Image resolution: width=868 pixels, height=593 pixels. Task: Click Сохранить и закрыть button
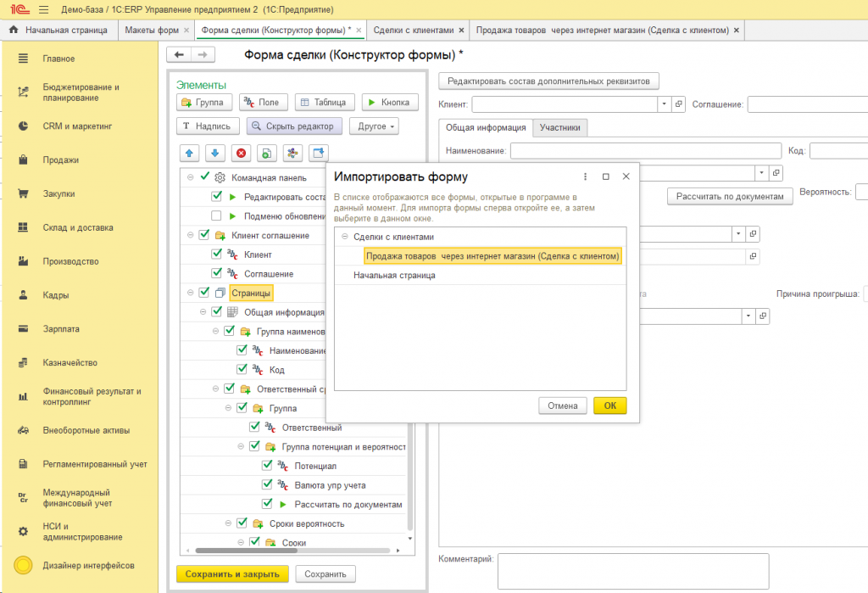pos(232,574)
